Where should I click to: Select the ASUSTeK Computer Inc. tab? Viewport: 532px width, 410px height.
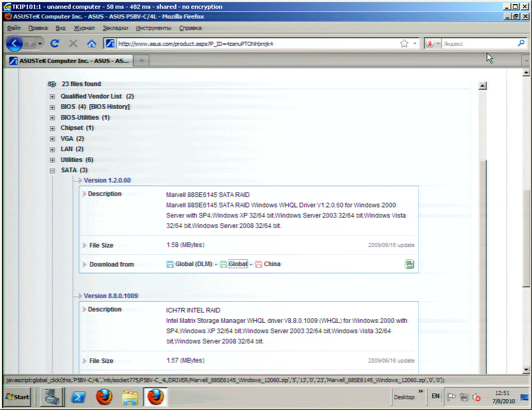pos(69,61)
